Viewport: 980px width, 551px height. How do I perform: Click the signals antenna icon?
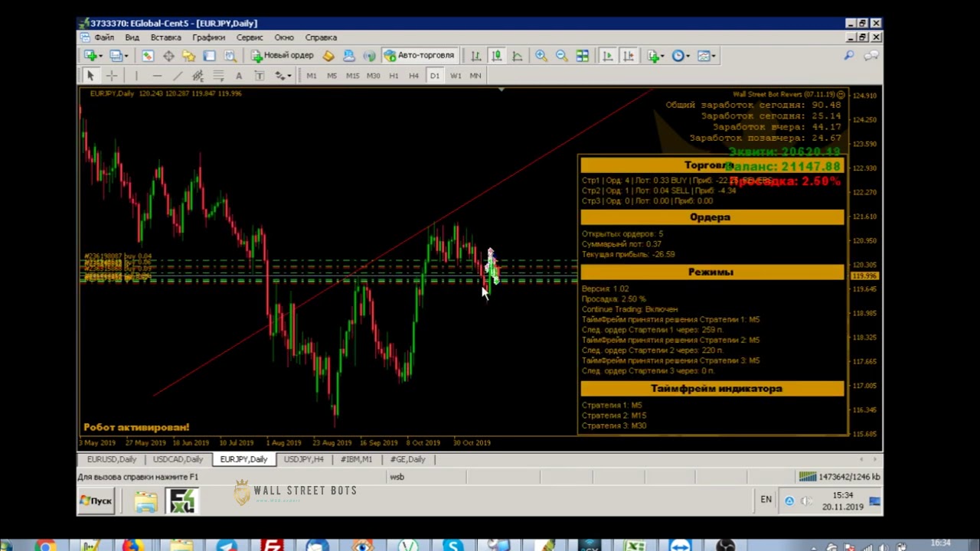(369, 55)
